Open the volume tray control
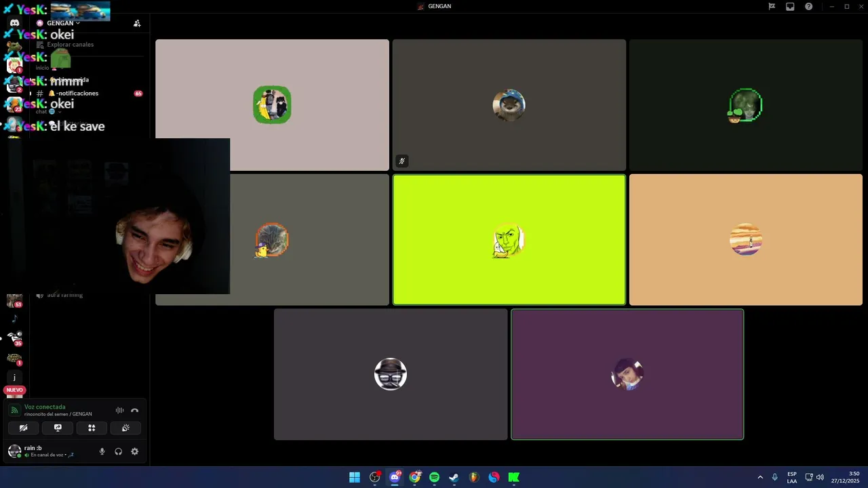This screenshot has height=488, width=868. click(x=820, y=477)
